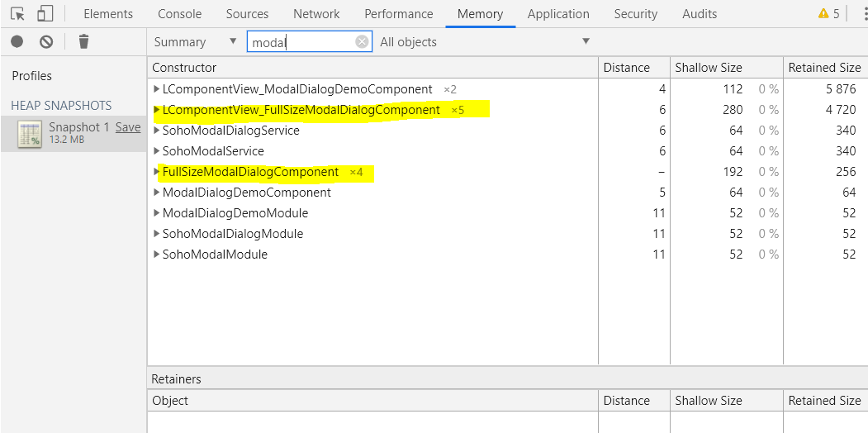Expand the SohoModalModule row
This screenshot has height=433, width=868.
157,255
